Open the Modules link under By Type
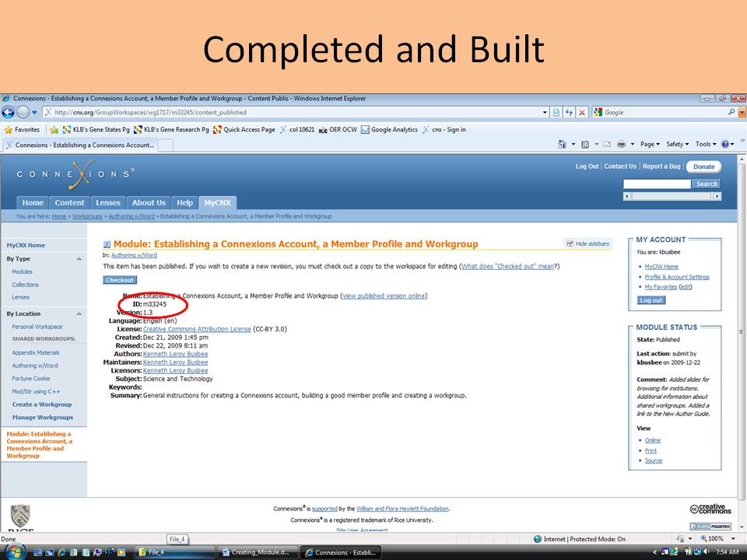This screenshot has height=560, width=747. click(22, 272)
